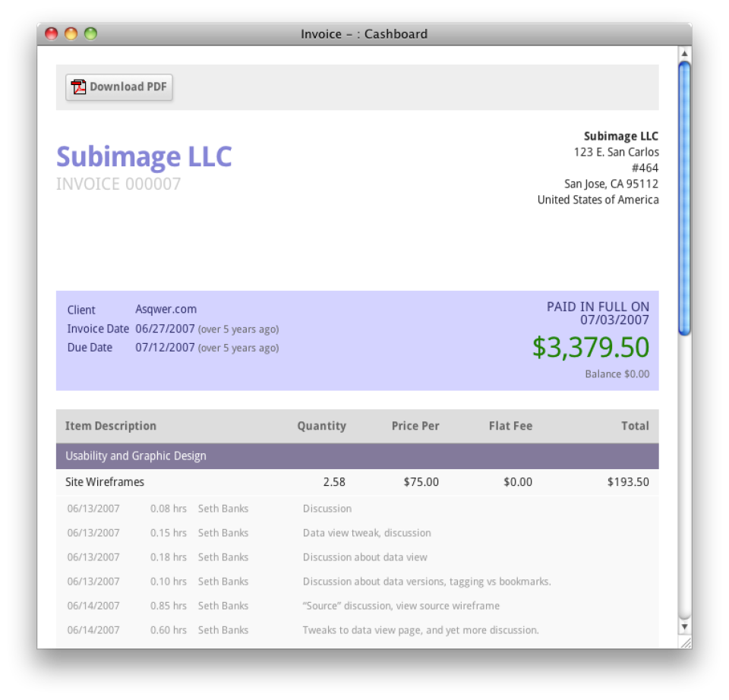This screenshot has width=729, height=700.
Task: Click the Price Per column header
Action: pos(415,426)
